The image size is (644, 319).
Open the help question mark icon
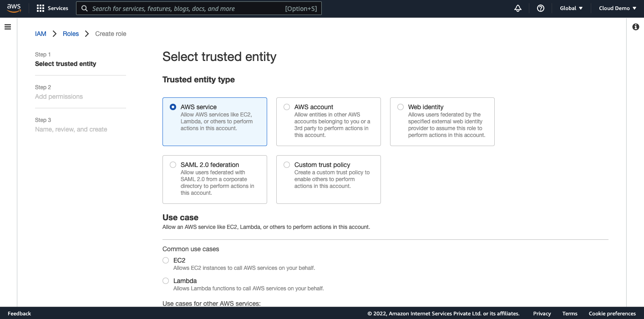click(541, 8)
